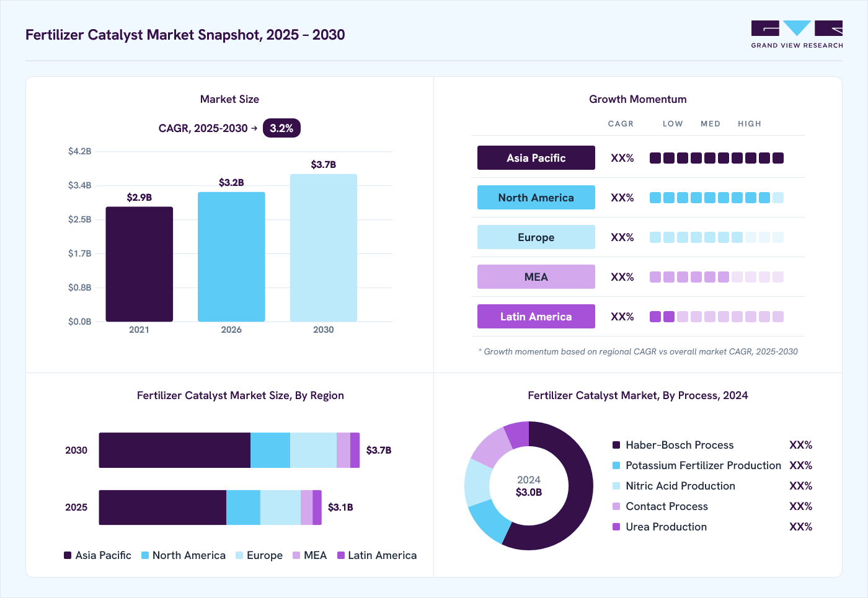The width and height of the screenshot is (868, 598).
Task: Select the Latin America region label
Action: [x=536, y=317]
